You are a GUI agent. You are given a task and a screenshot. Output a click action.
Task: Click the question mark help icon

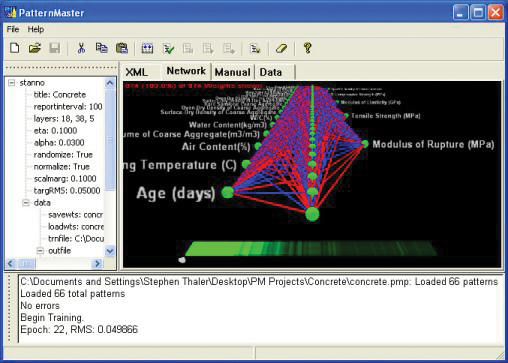click(x=307, y=48)
